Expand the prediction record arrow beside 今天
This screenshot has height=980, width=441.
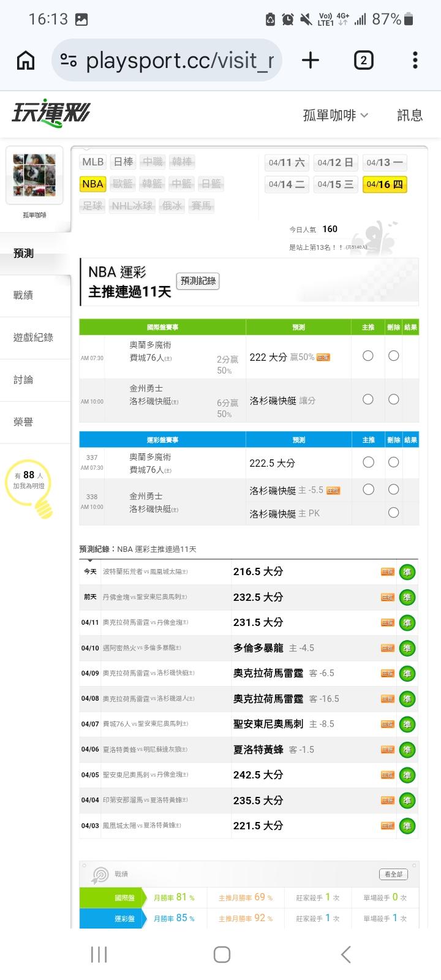tap(90, 561)
